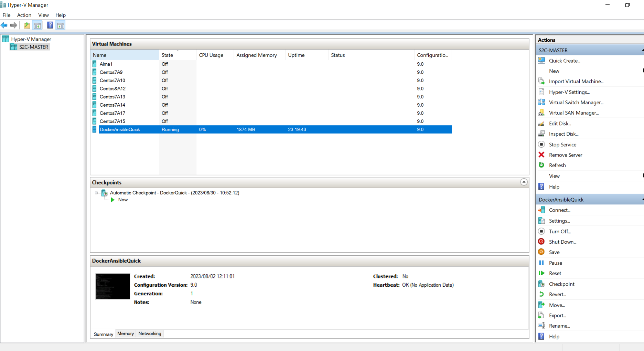Switch to the Networking tab
This screenshot has width=644, height=351.
[150, 334]
